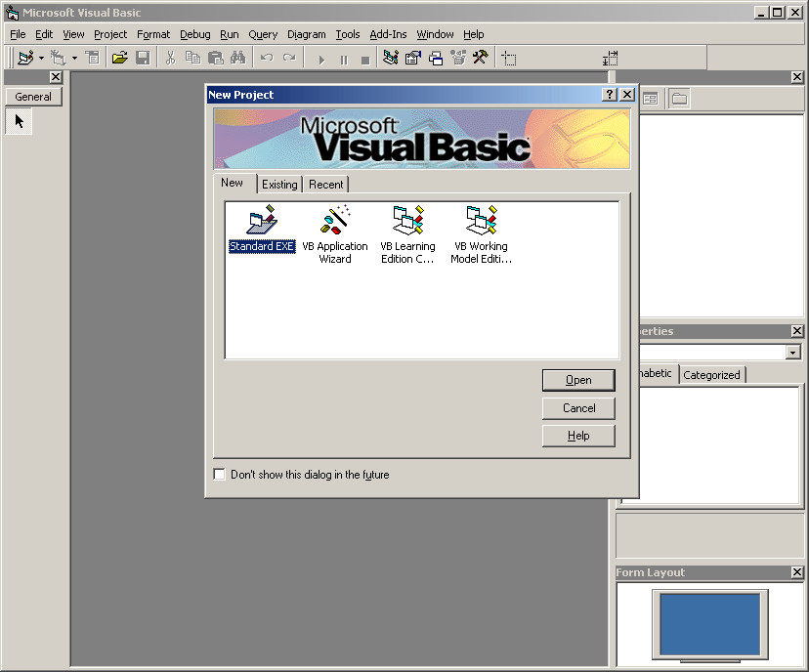
Task: Open the Add-Ins menu
Action: (x=388, y=34)
